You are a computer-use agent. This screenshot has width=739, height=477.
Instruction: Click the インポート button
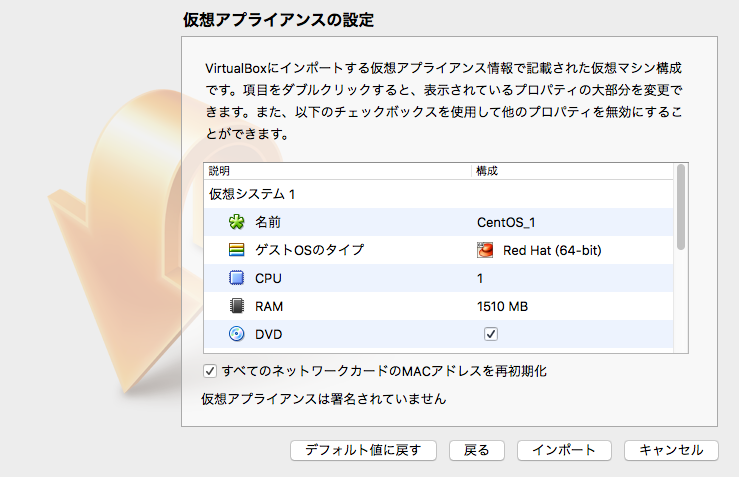click(564, 450)
